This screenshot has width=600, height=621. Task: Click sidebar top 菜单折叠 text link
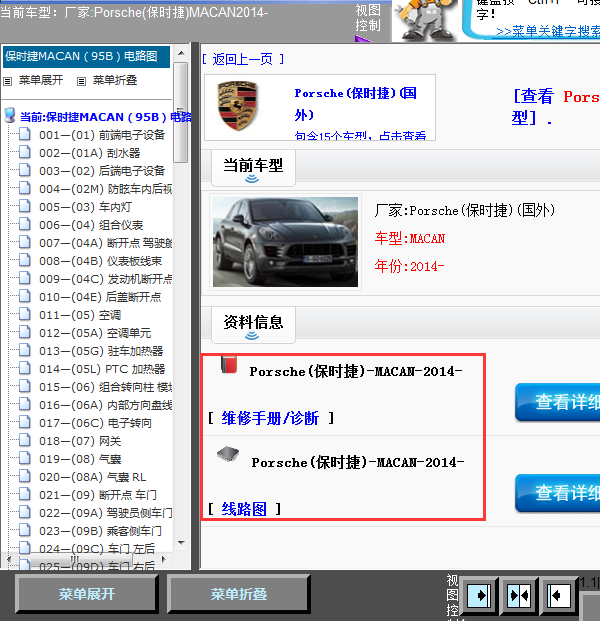115,80
